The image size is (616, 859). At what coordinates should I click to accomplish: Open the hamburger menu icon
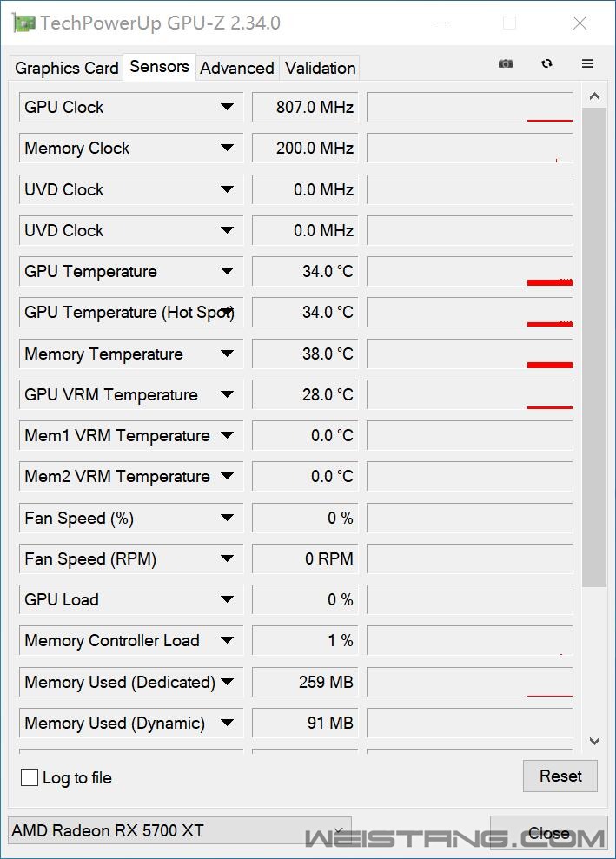(588, 63)
